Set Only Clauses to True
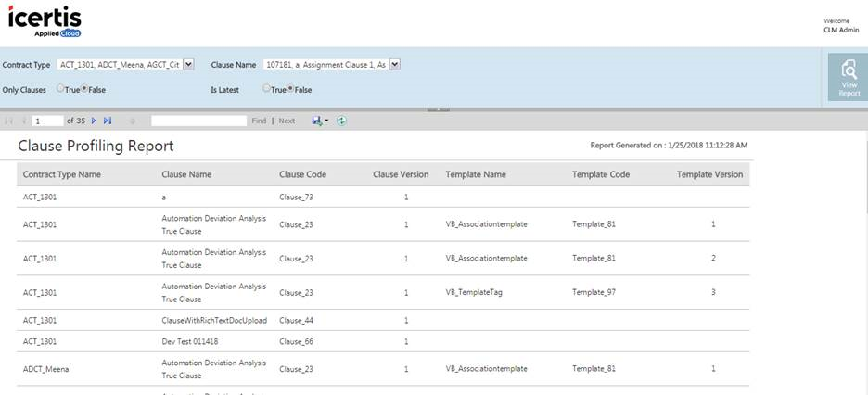Screen dimensions: 868x395 coord(60,89)
